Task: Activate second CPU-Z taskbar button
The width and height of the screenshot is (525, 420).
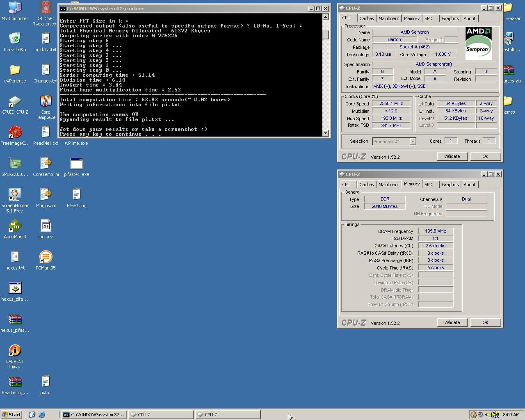Action: [x=228, y=415]
